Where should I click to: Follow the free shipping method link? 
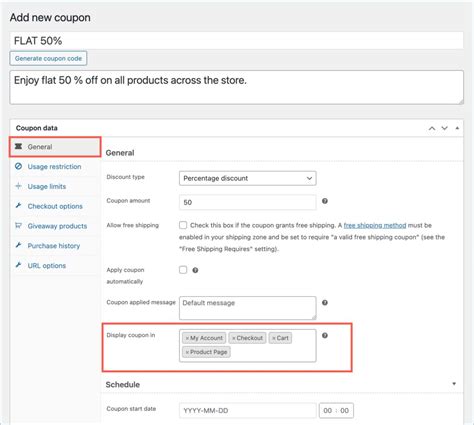click(x=375, y=225)
